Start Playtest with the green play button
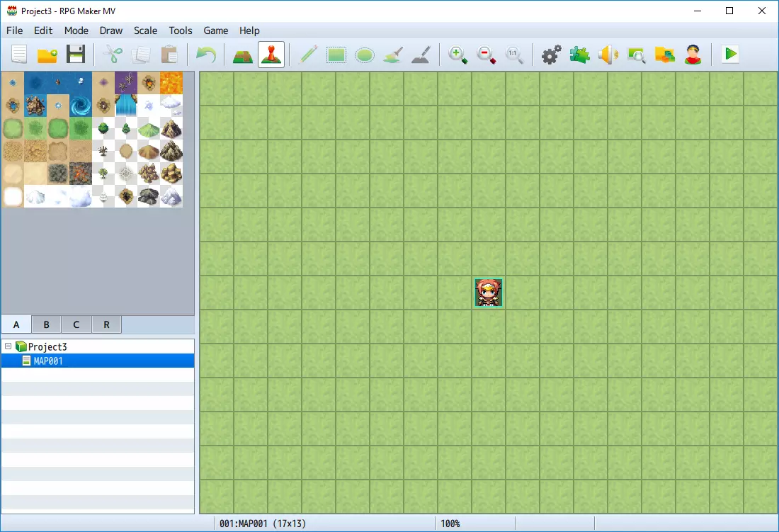The width and height of the screenshot is (779, 532). click(730, 54)
